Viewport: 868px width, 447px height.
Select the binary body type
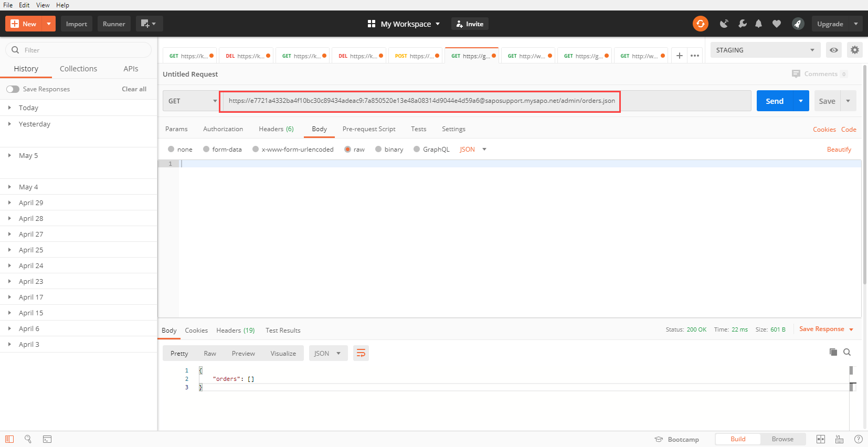(x=378, y=149)
